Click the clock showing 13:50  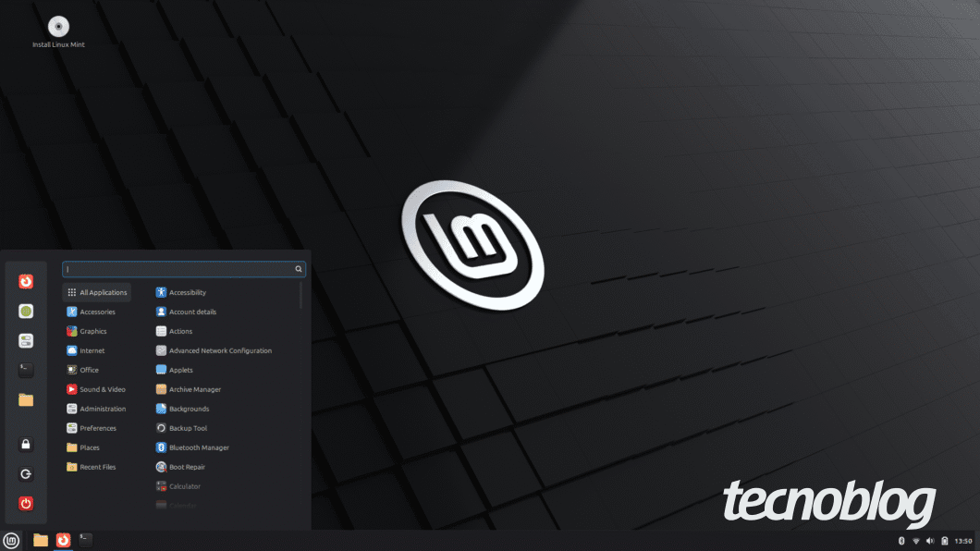pyautogui.click(x=962, y=540)
